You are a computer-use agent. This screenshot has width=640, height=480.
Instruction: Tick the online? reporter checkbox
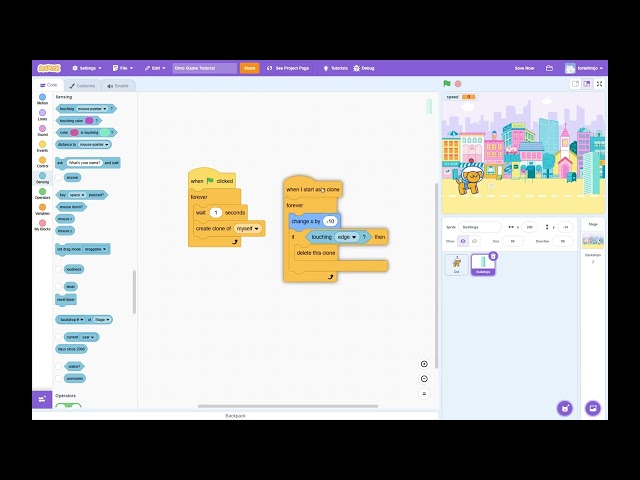(x=59, y=367)
